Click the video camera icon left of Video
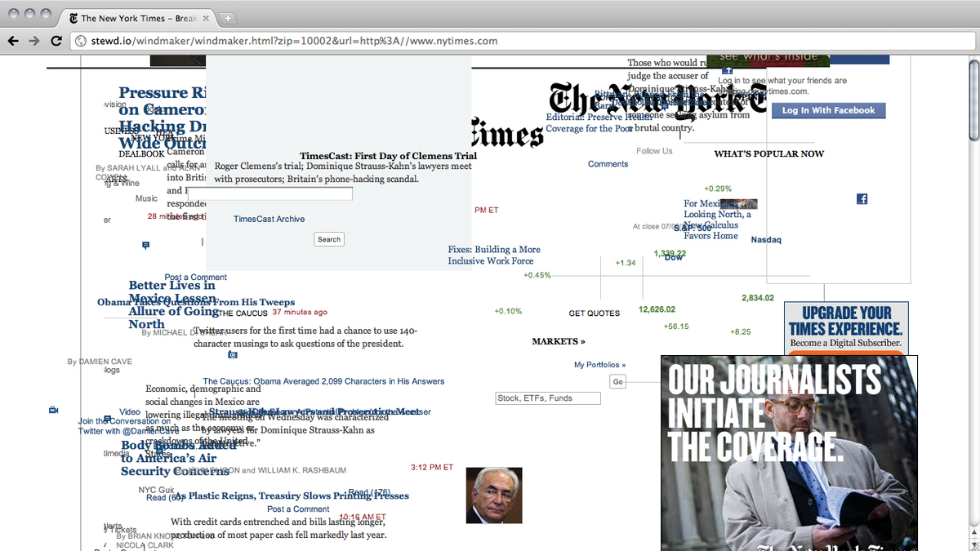980x551 pixels. coord(53,410)
